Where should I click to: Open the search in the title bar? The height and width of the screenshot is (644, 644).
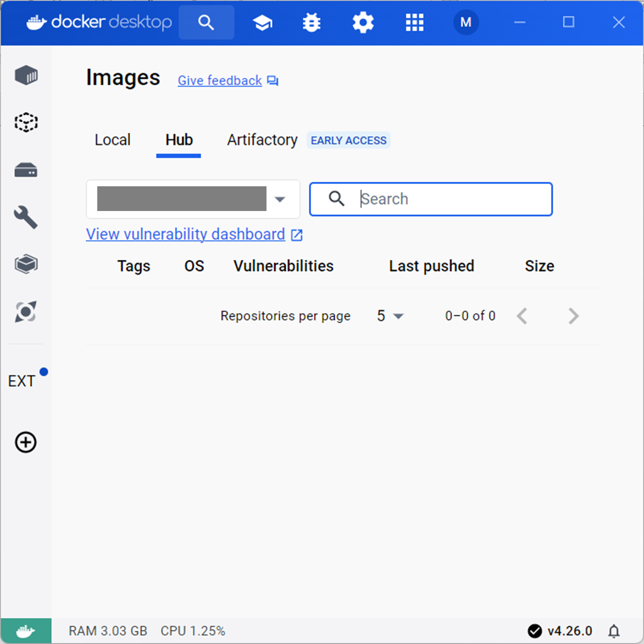[x=206, y=22]
